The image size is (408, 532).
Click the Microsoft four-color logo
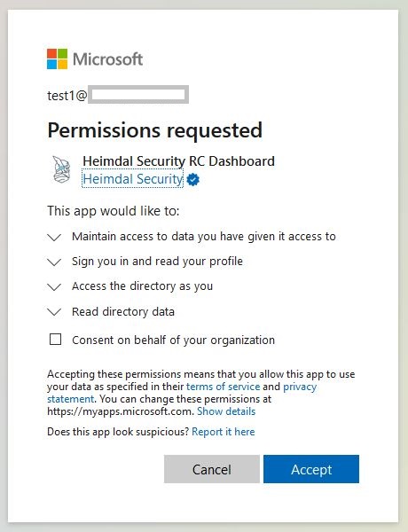[x=57, y=59]
